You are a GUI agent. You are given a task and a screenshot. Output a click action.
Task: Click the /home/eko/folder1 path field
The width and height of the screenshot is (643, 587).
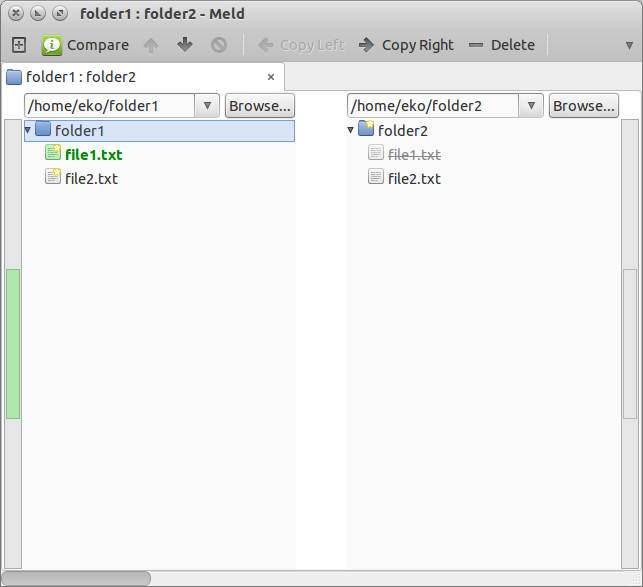(109, 106)
